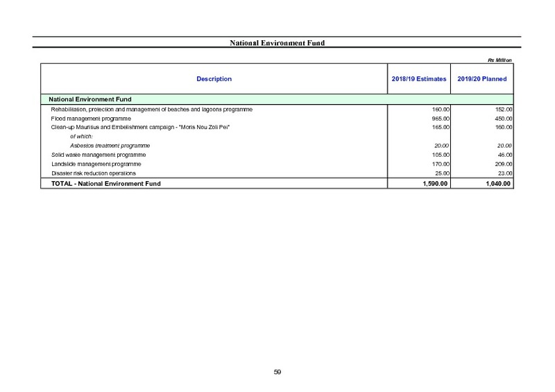The height and width of the screenshot is (392, 555).
Task: Click the "Description" column header
Action: click(x=214, y=80)
